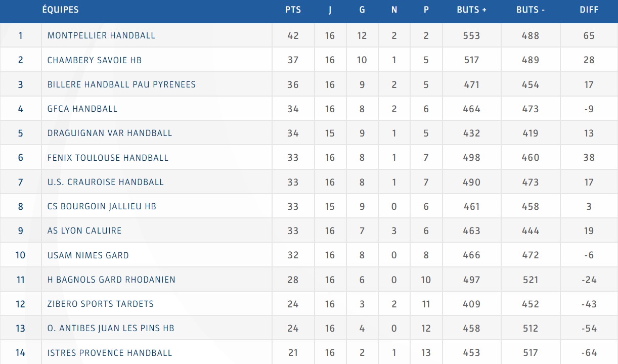
Task: Open BILLERE HANDBALL PAU PYRENEES team page
Action: (121, 84)
